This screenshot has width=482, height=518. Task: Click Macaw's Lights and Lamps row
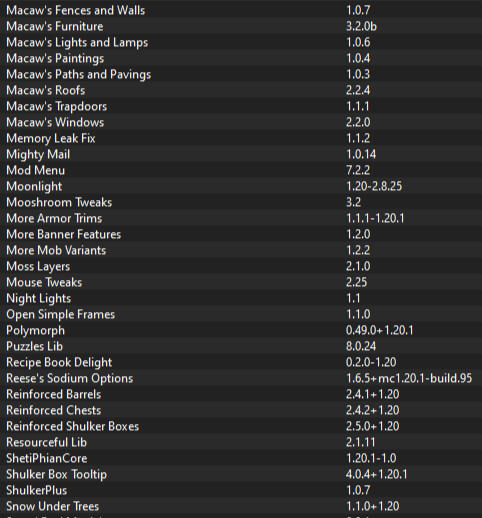pos(241,42)
